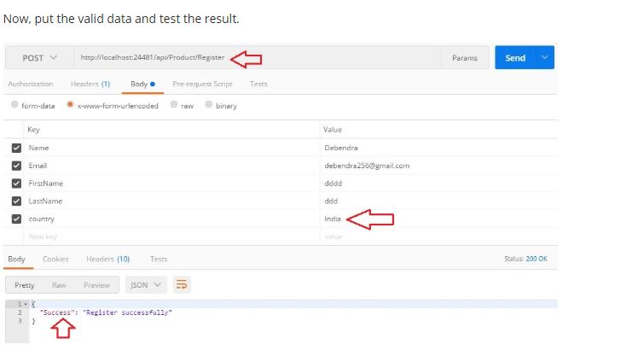The image size is (644, 362).
Task: Select the raw body type
Action: [174, 105]
